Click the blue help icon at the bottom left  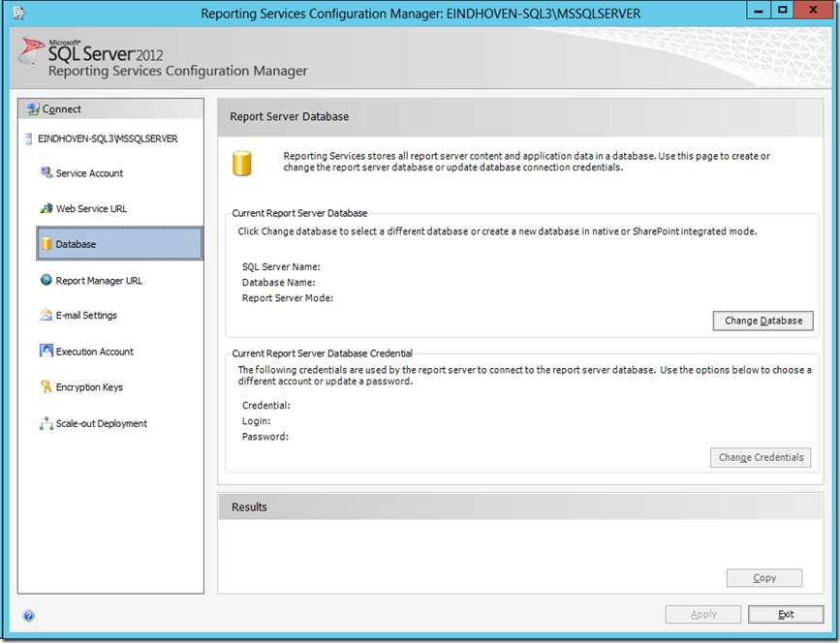point(29,616)
